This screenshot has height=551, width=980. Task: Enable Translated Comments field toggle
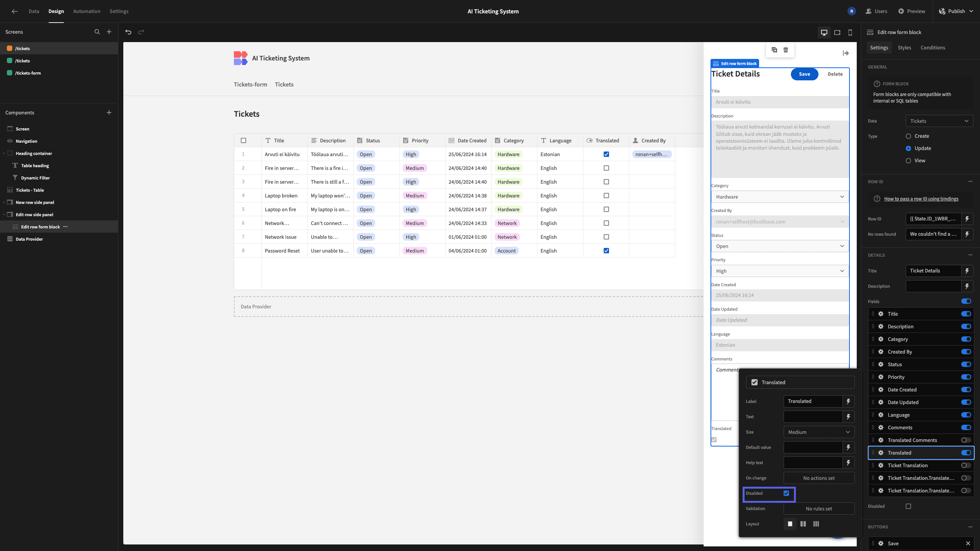(966, 440)
